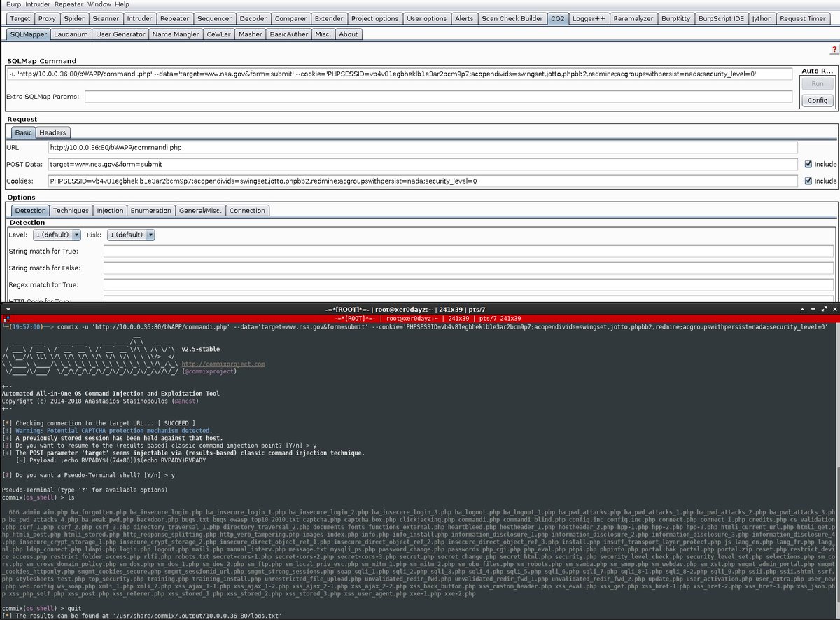Open the Request Timer tab

pyautogui.click(x=803, y=19)
